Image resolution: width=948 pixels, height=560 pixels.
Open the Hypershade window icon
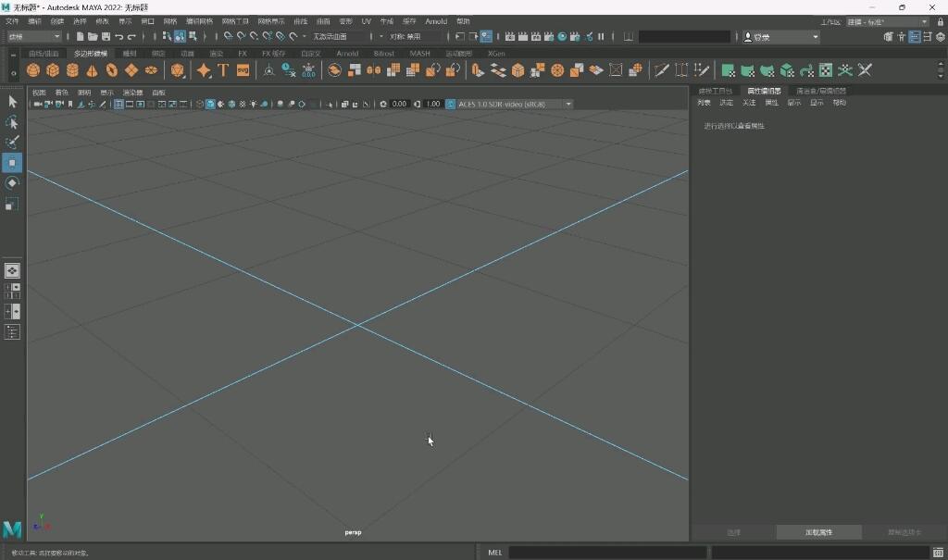(x=562, y=37)
